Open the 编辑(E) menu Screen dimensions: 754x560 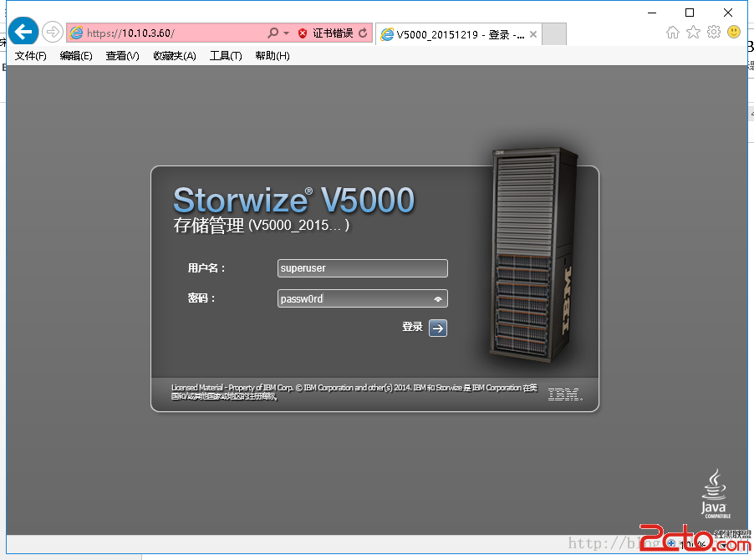coord(76,56)
